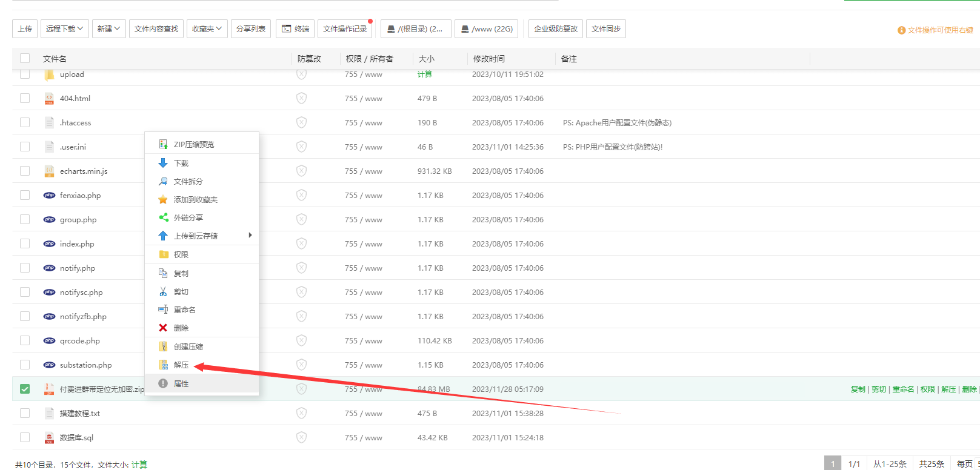Click the green 复制 link in zip row

pos(858,389)
